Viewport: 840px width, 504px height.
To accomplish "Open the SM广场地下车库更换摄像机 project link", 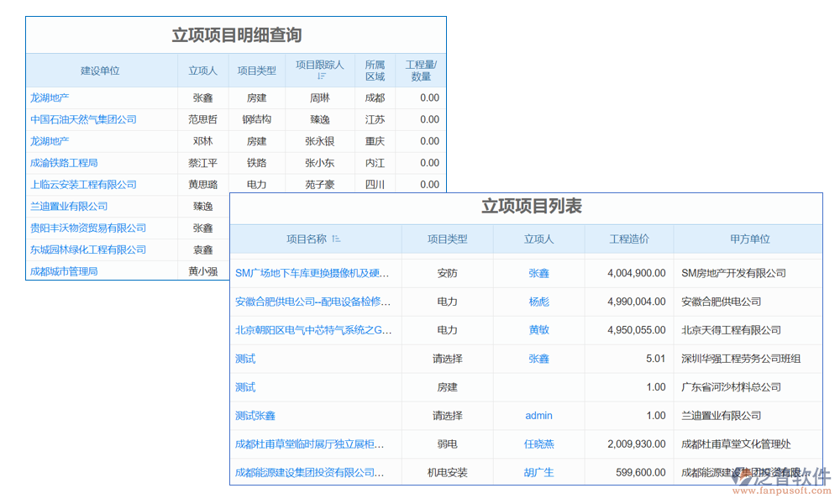I will click(x=312, y=273).
